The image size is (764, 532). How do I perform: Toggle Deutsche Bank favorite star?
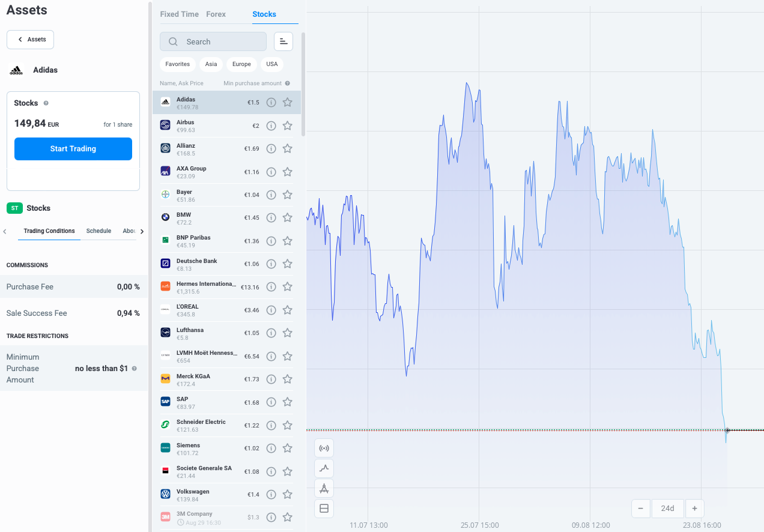[x=287, y=264]
